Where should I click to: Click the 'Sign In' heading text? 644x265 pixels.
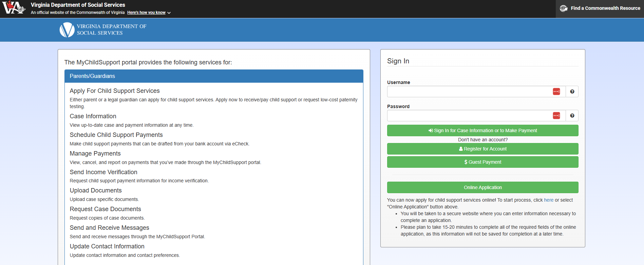point(398,61)
